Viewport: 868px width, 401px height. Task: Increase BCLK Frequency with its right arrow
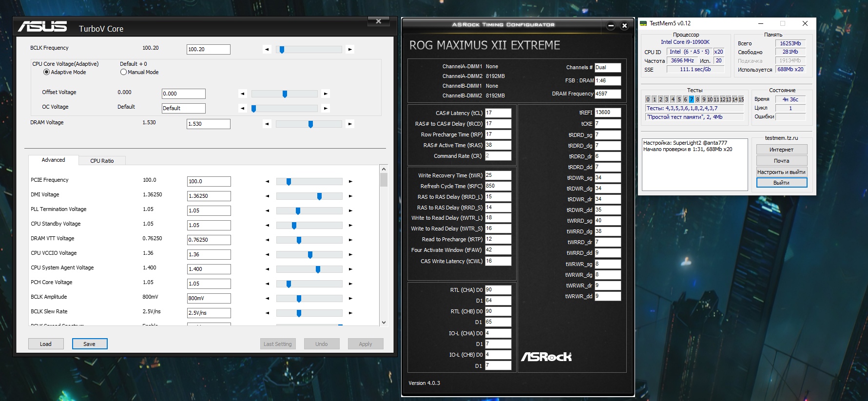pyautogui.click(x=350, y=49)
